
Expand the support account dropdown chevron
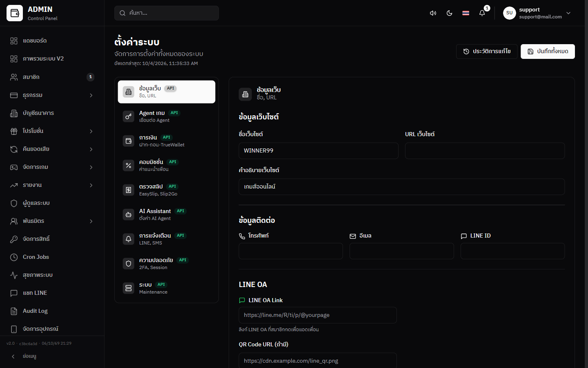pos(568,13)
